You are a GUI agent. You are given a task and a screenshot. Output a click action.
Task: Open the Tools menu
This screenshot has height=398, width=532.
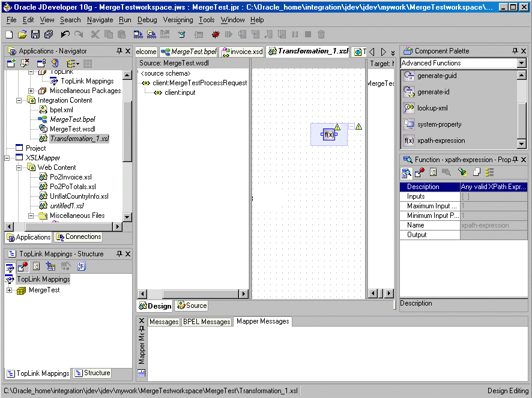(x=207, y=20)
